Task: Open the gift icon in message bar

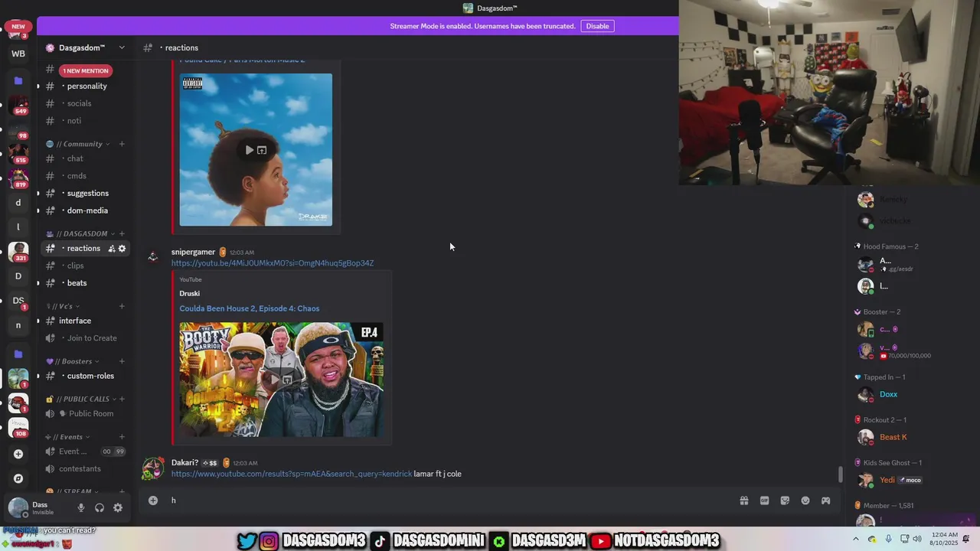Action: coord(743,500)
